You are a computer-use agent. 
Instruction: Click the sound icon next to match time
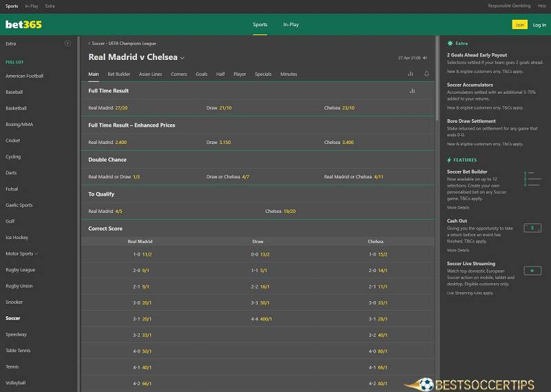(425, 58)
